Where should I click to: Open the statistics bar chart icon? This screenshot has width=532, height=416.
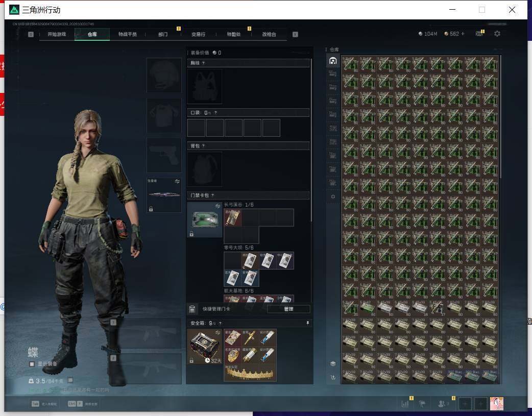pyautogui.click(x=405, y=404)
